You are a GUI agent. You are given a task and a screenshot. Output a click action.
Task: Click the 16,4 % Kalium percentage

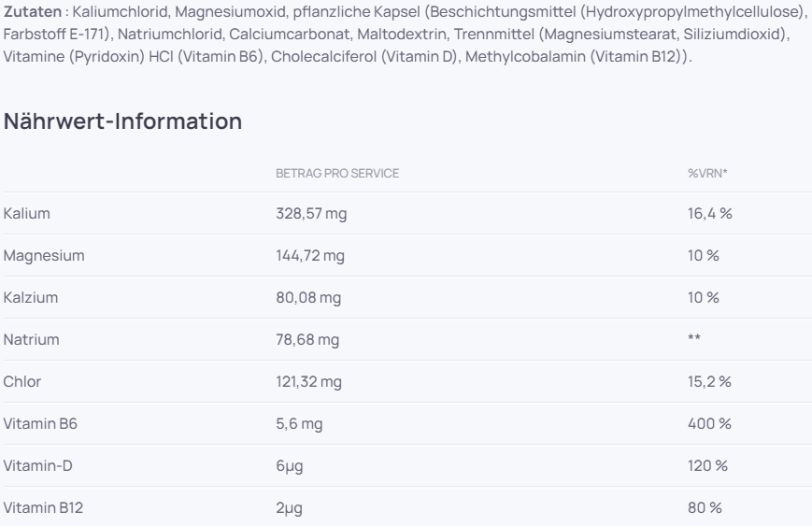coord(709,213)
